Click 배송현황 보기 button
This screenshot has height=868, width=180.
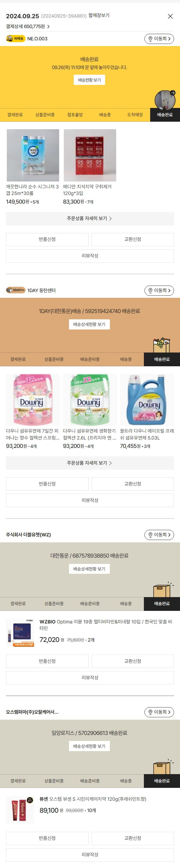90,80
